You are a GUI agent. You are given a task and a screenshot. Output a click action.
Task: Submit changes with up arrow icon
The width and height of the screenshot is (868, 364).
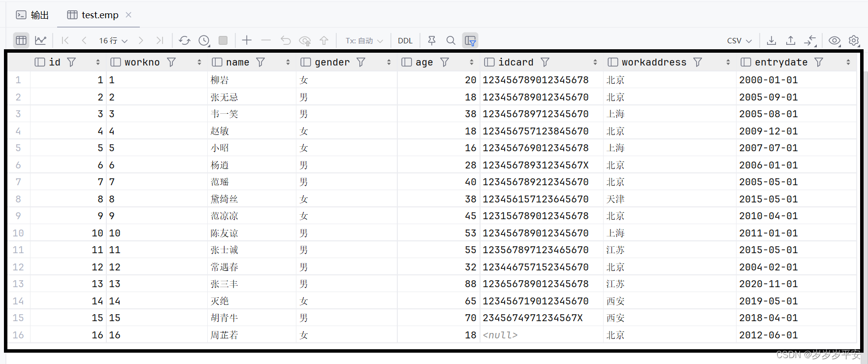[324, 40]
